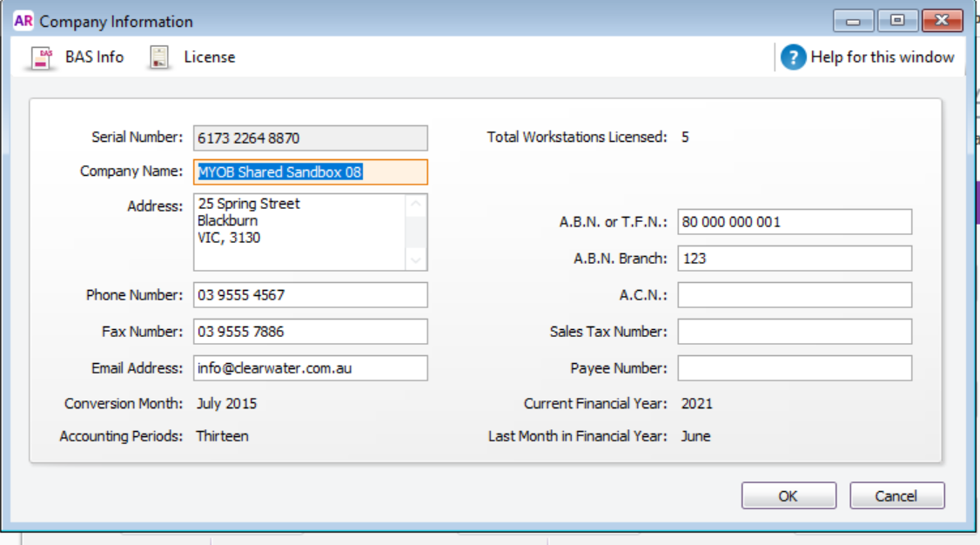Click the '2021' current financial year value

697,404
